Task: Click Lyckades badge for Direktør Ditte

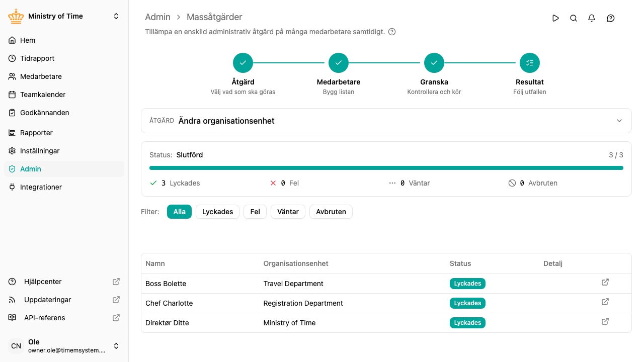Action: tap(467, 323)
